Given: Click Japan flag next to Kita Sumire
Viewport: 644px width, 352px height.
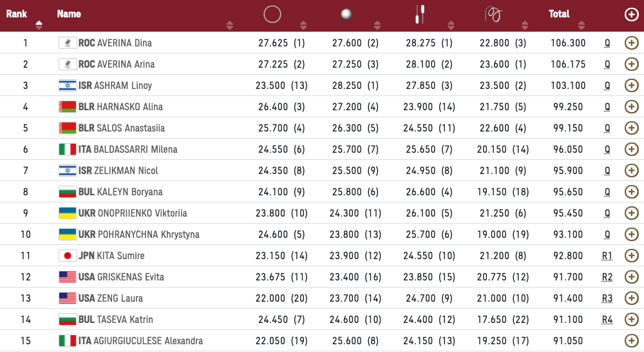Looking at the screenshot, I should pos(67,256).
